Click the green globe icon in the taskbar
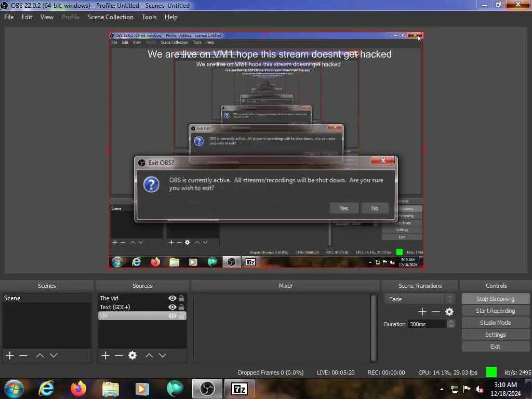This screenshot has height=399, width=532. [x=175, y=389]
